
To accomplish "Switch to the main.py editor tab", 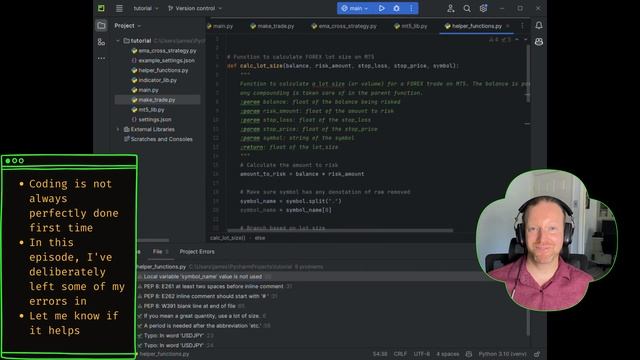I will coord(220,26).
